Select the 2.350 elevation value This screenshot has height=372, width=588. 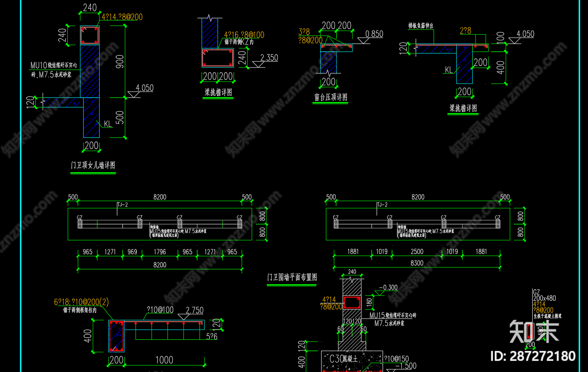pos(269,58)
